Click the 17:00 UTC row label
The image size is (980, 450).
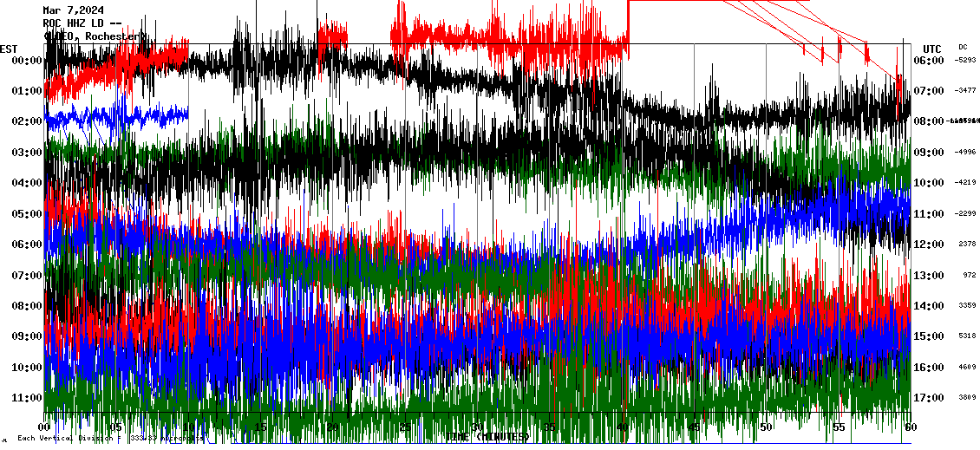tap(928, 398)
